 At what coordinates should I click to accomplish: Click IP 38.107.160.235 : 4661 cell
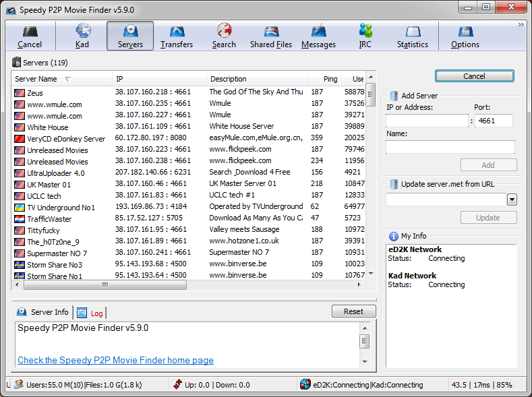tap(153, 103)
